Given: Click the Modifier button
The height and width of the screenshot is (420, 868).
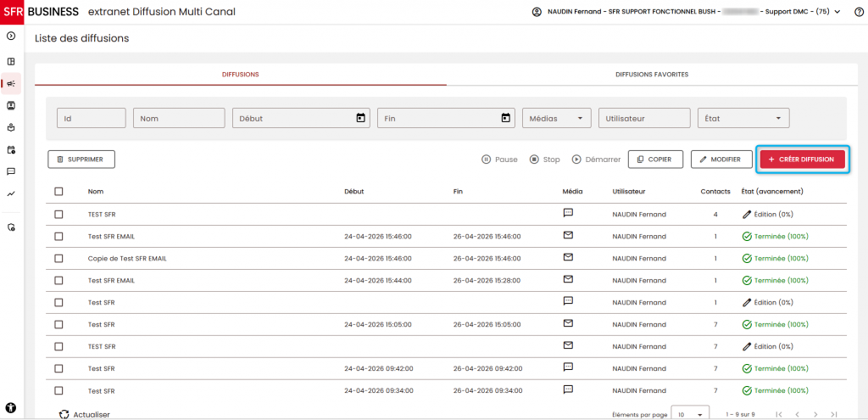Looking at the screenshot, I should coord(721,159).
